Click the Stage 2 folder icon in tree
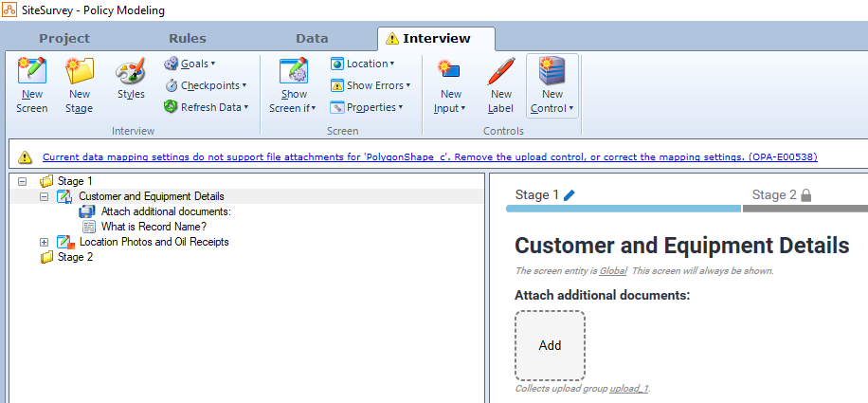 pos(47,257)
